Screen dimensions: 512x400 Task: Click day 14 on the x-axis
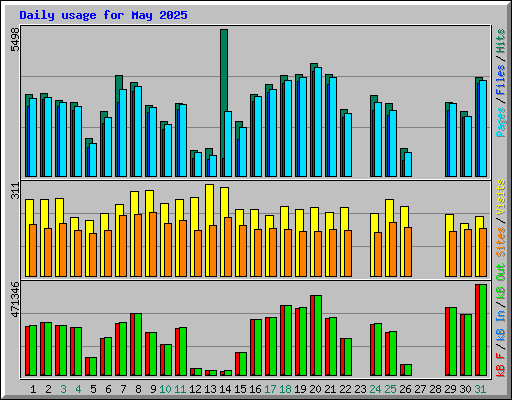(x=225, y=389)
